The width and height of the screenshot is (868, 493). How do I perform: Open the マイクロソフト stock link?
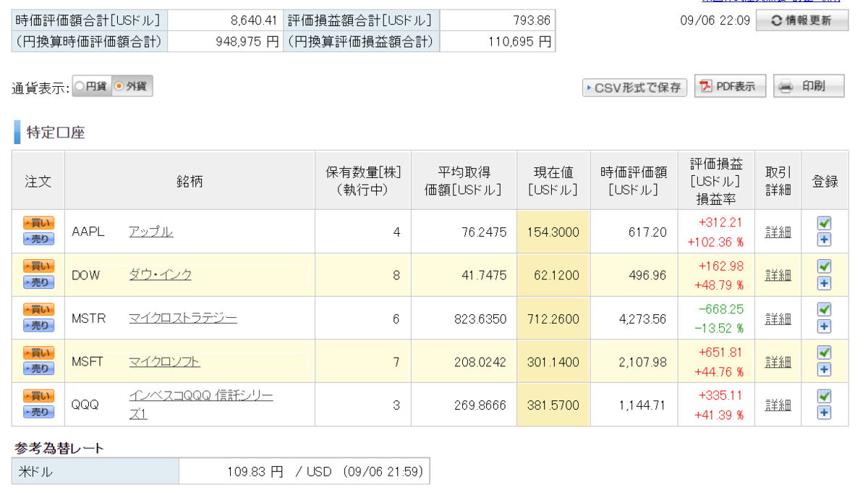[x=164, y=362]
